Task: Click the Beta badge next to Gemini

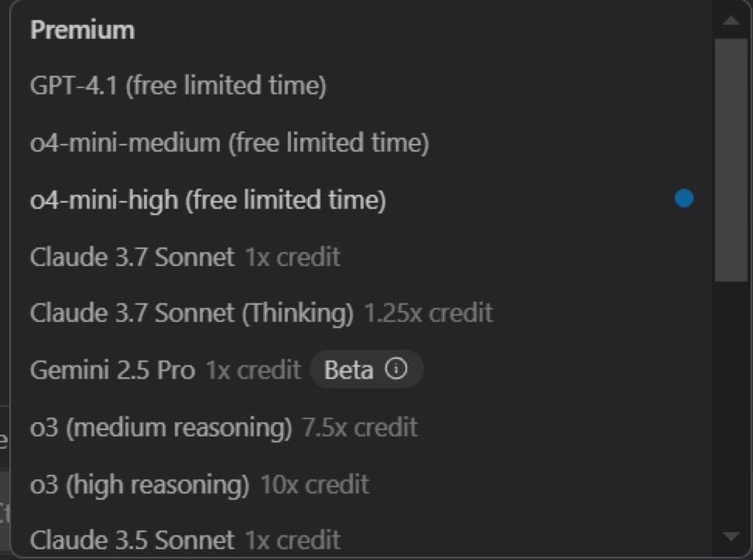Action: [x=348, y=370]
